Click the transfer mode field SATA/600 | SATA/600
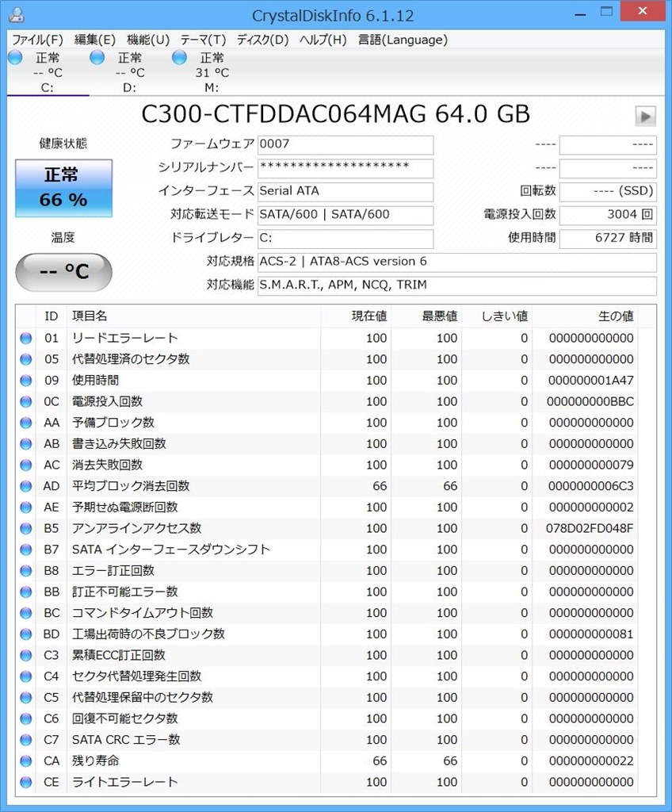 [346, 215]
